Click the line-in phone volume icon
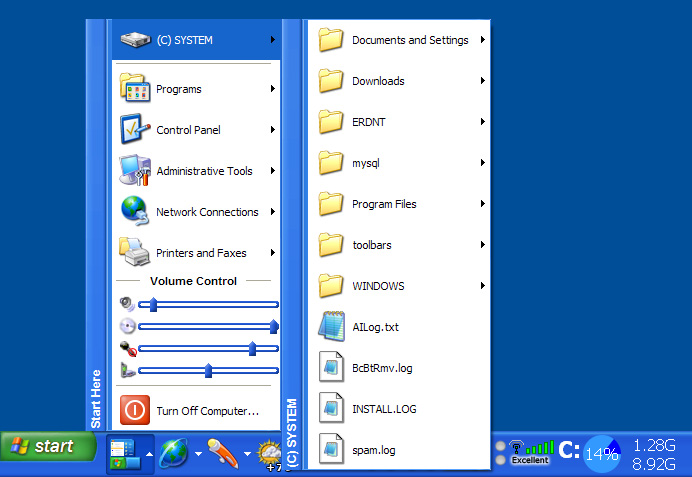 (x=127, y=370)
